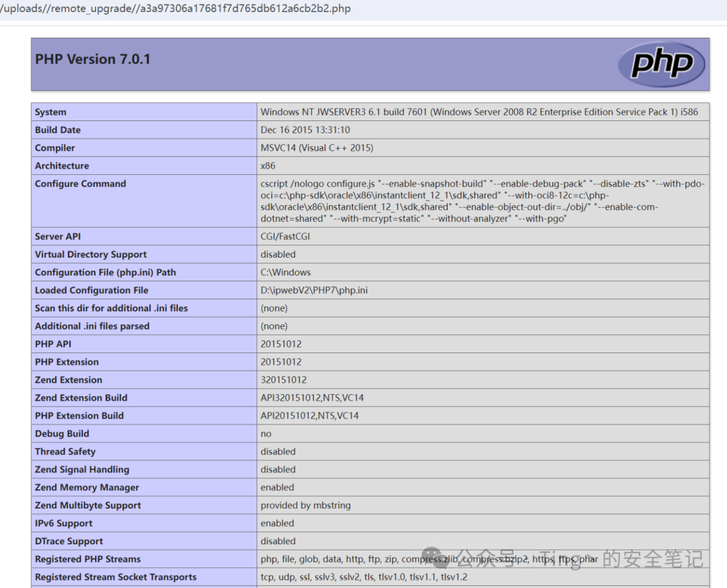Screen dimensions: 727x588
Task: Select disabled value in Virtual Directory Support row
Action: coord(278,254)
